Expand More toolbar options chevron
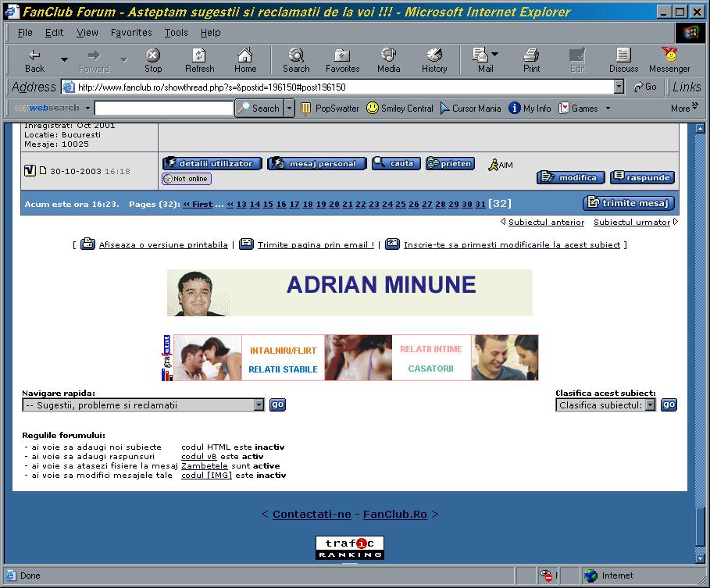The image size is (710, 588). (x=685, y=108)
